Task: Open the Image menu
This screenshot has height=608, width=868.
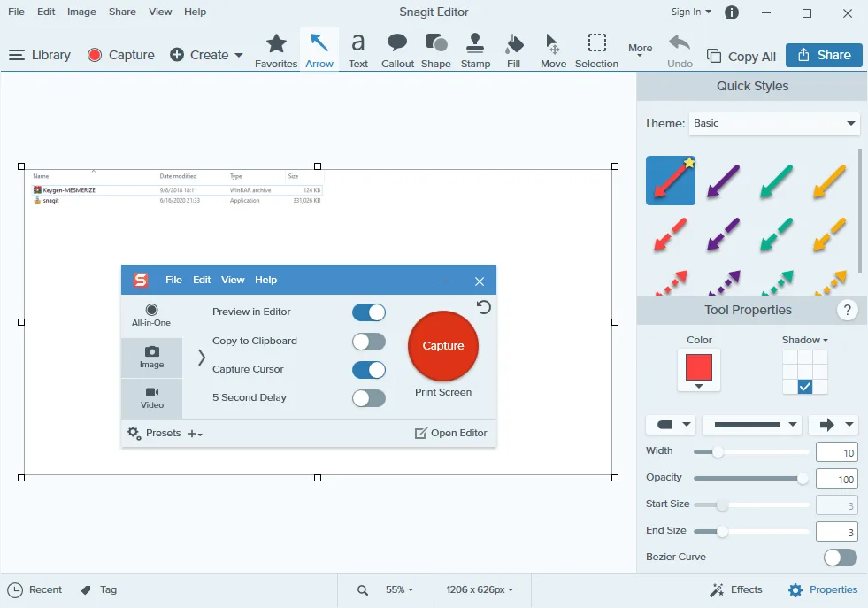Action: (x=81, y=12)
